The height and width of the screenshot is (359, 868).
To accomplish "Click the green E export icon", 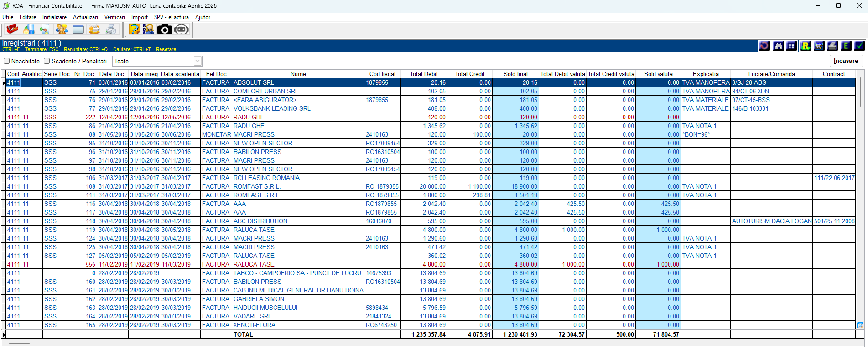I will [x=846, y=46].
